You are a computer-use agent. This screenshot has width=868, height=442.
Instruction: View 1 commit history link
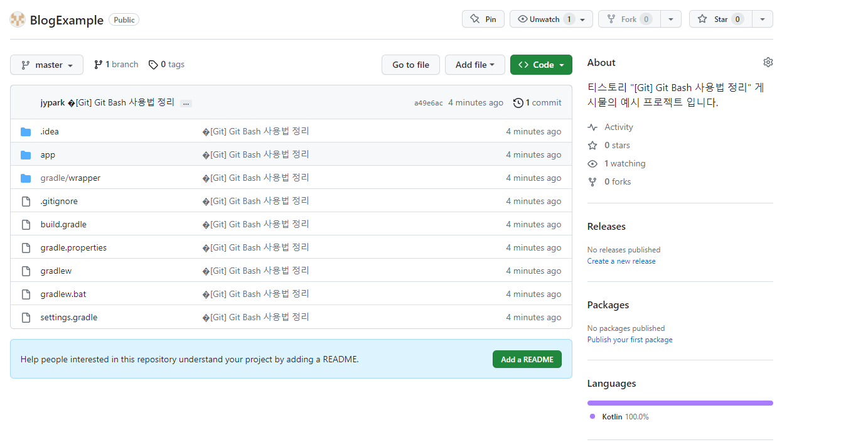[537, 103]
